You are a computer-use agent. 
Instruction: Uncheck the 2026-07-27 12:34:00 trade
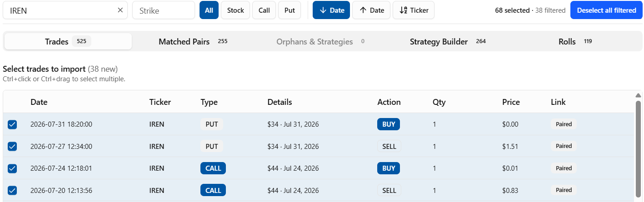point(12,146)
